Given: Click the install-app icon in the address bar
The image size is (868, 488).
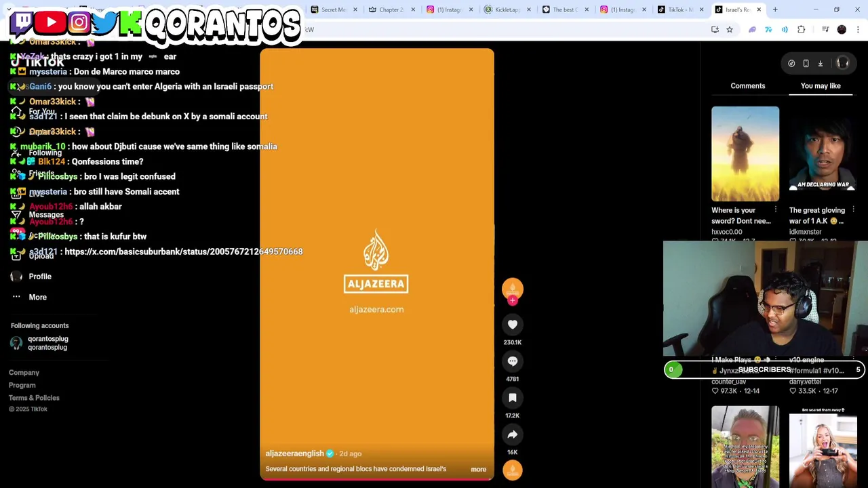Looking at the screenshot, I should click(x=715, y=30).
